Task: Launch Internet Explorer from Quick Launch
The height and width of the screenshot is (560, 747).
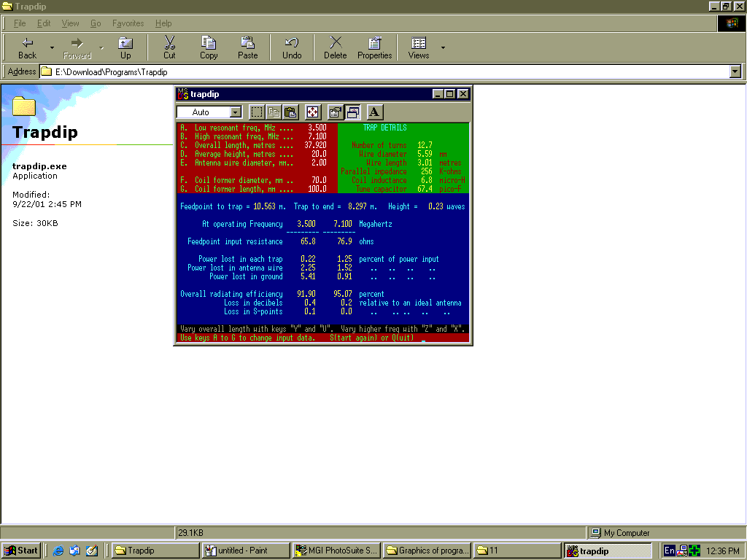Action: coord(58,551)
